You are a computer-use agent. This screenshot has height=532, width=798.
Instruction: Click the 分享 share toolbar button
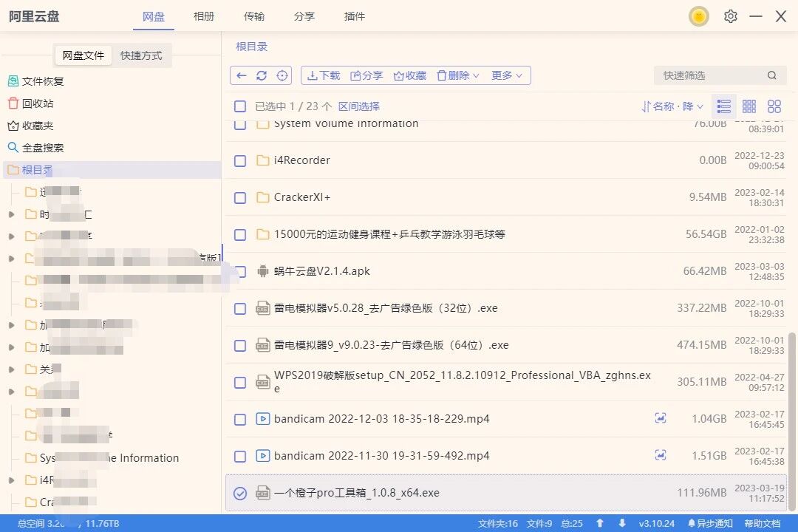[366, 75]
